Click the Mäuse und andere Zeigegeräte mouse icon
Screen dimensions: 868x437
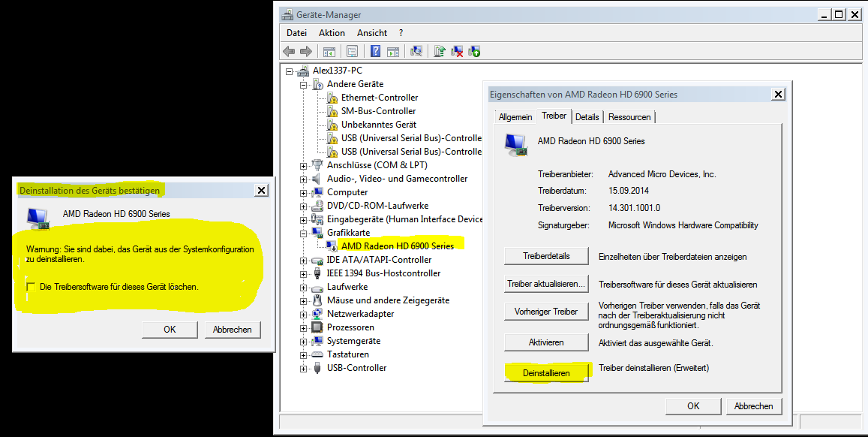pos(317,300)
